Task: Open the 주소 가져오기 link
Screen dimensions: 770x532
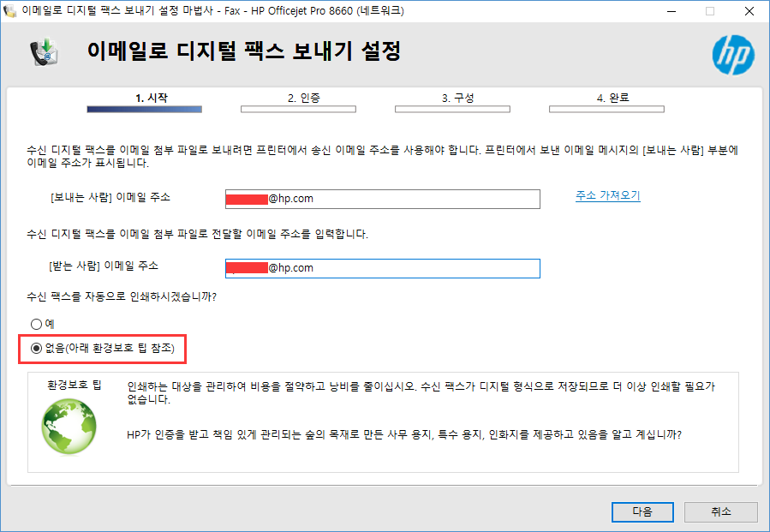Action: (x=608, y=195)
